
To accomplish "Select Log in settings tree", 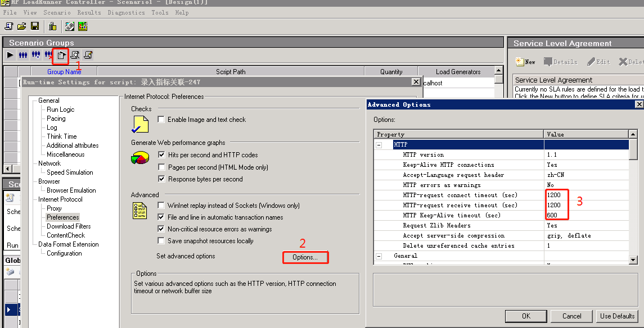I will click(52, 127).
